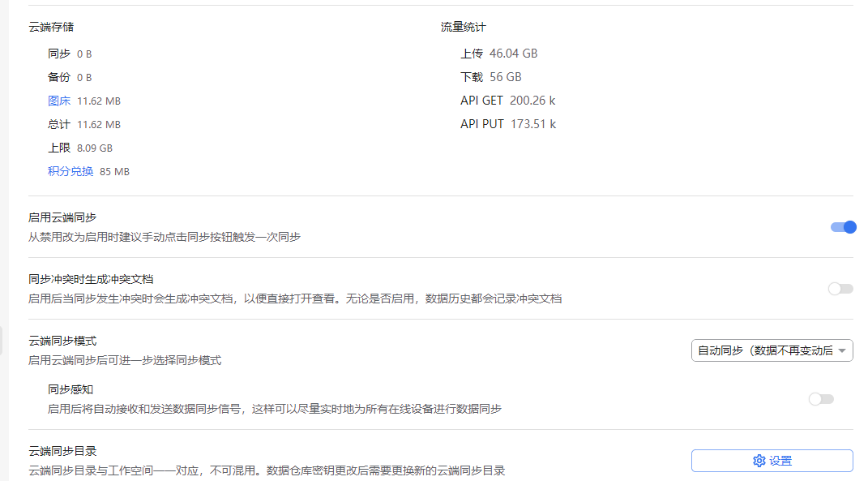Open the 云端同步模式 dropdown

772,350
